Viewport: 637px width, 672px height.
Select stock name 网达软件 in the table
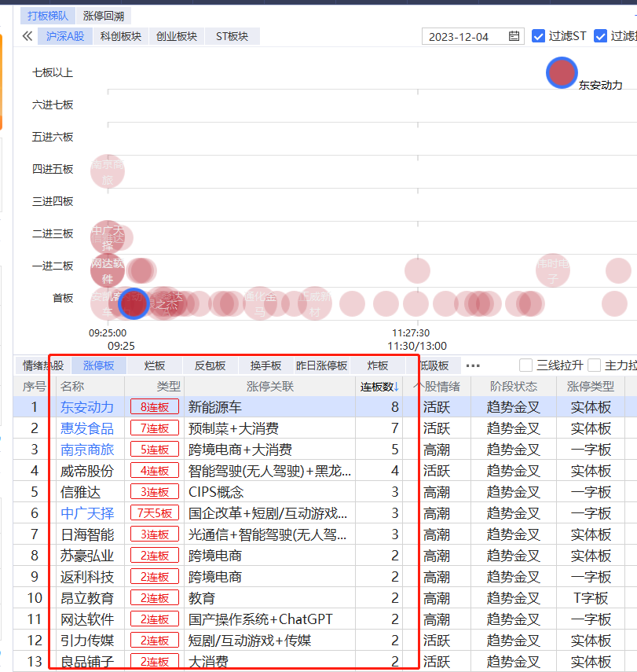click(87, 619)
